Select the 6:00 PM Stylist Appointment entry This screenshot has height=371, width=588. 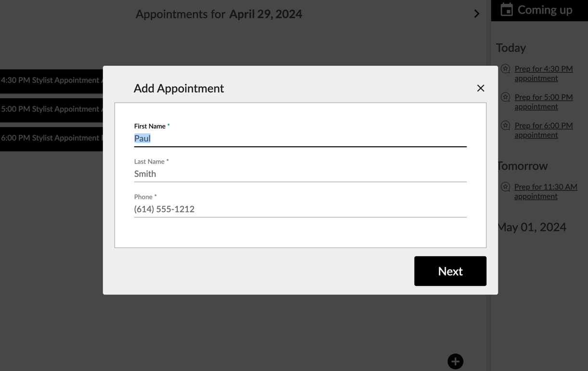click(51, 138)
